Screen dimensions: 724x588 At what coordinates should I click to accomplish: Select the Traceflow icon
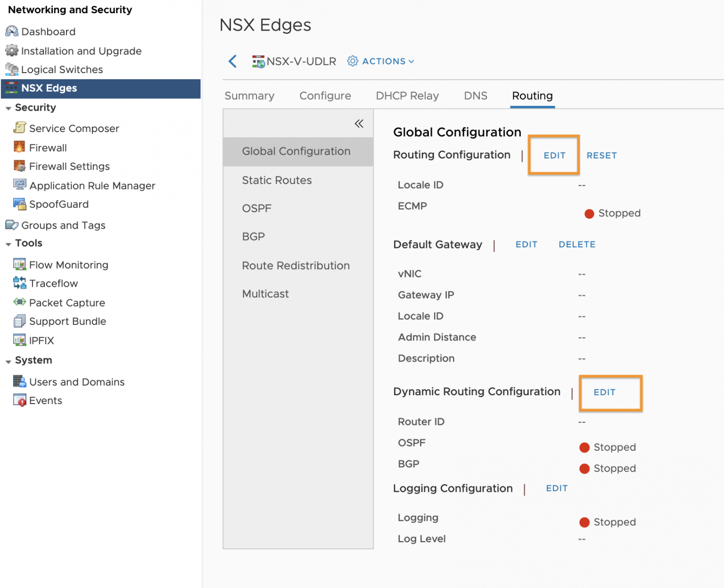pyautogui.click(x=19, y=283)
